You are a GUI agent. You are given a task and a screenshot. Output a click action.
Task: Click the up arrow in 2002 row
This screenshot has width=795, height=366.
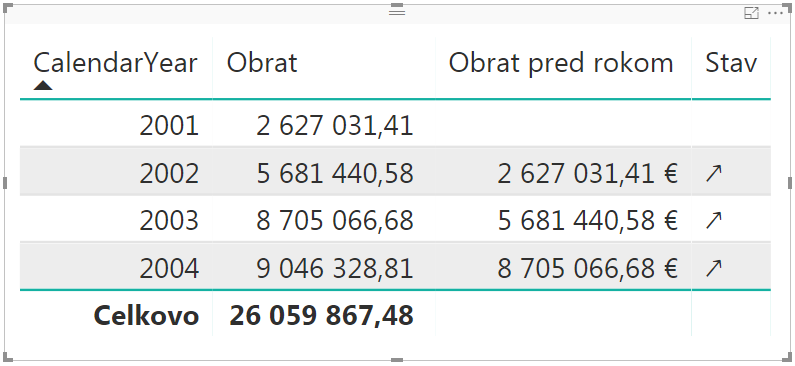coord(713,173)
